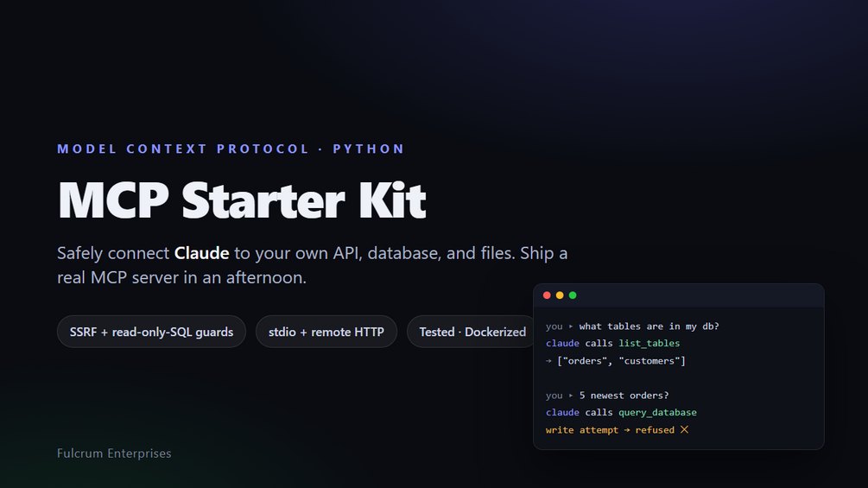Click the bold word Claude in subtitle
The height and width of the screenshot is (488, 868).
[x=201, y=253]
